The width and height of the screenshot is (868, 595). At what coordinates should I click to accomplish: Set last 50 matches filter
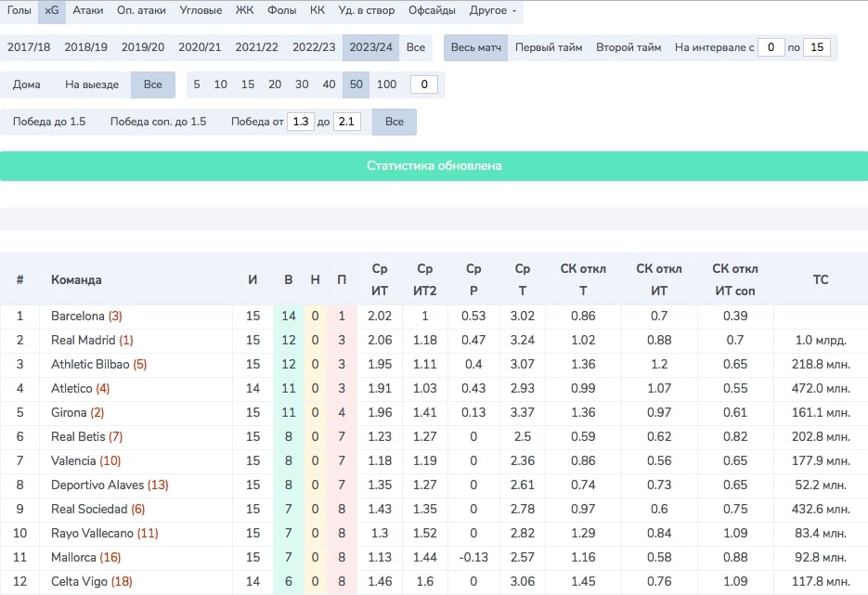356,84
